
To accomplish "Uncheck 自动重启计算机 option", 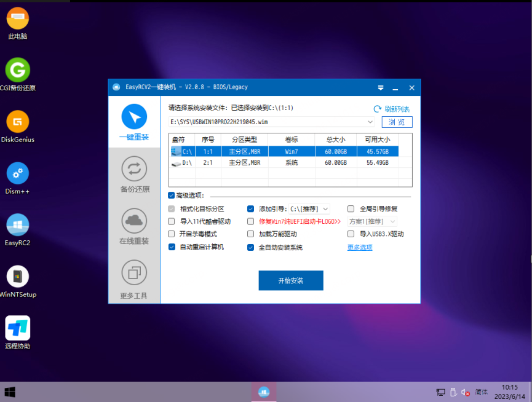I will pos(172,247).
